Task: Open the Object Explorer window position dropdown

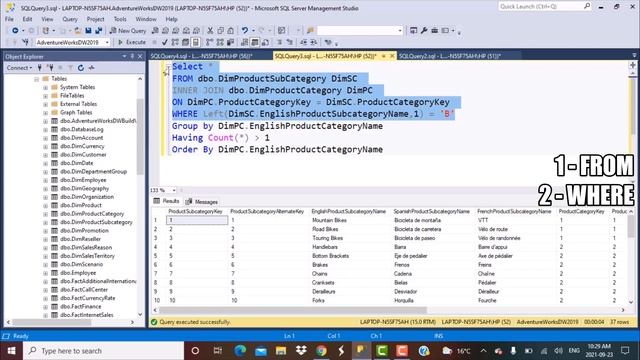Action: coord(124,56)
